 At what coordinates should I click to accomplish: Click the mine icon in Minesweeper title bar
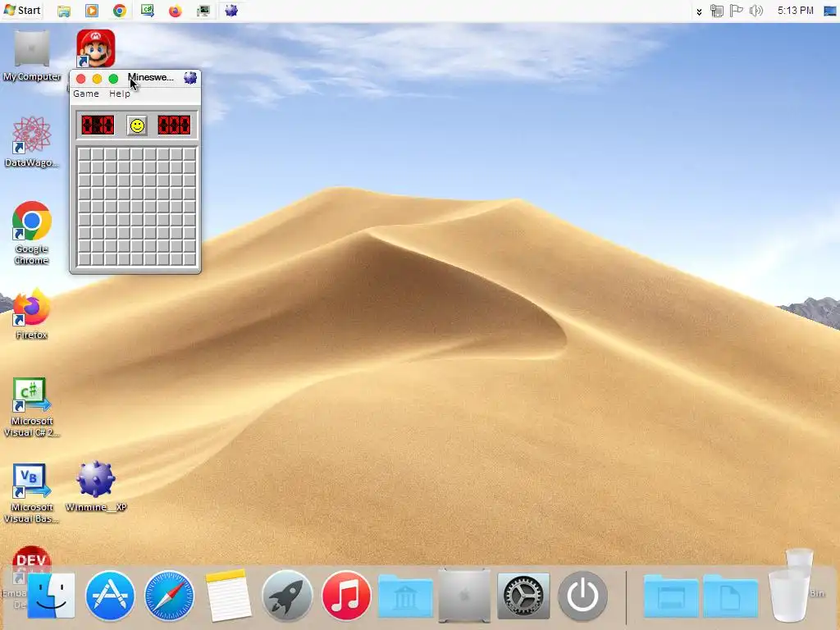[190, 78]
